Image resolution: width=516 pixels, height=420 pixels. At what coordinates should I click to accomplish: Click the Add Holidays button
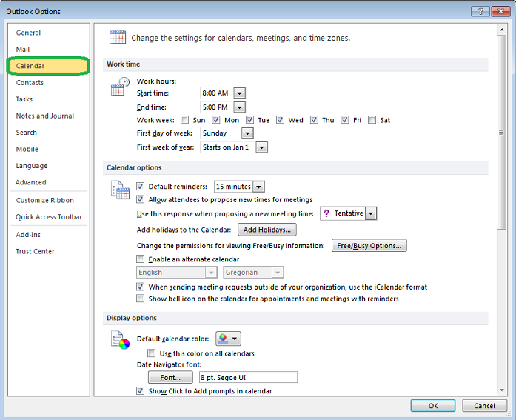pos(267,230)
